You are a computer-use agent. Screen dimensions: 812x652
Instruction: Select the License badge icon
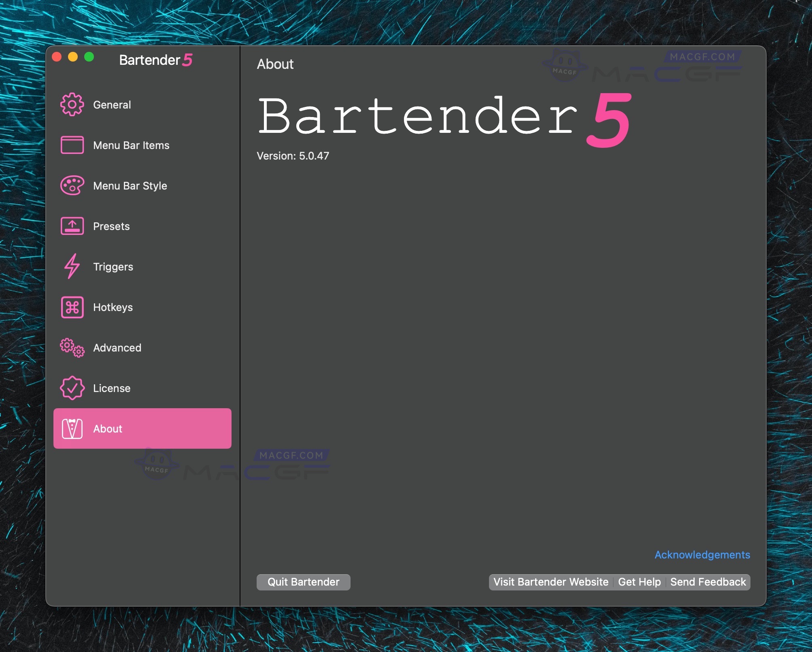click(72, 388)
